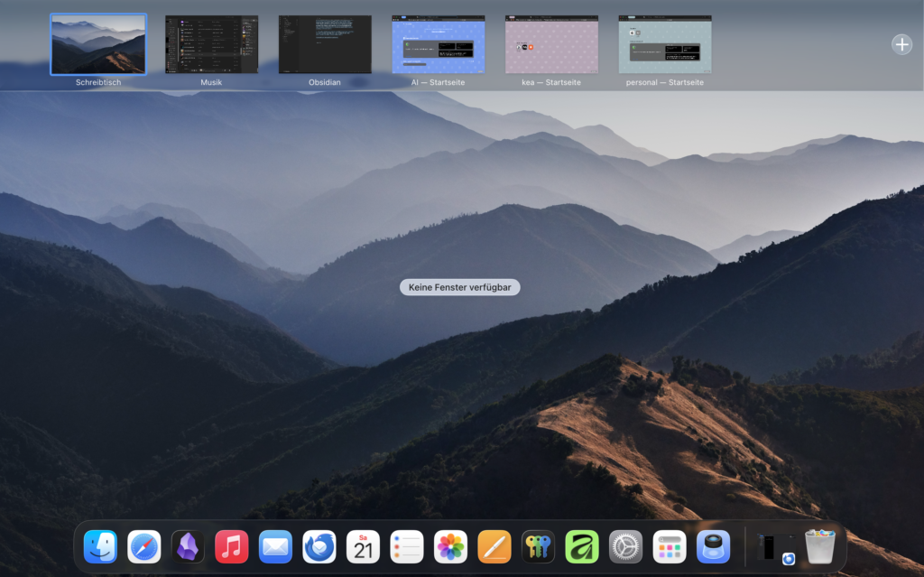Open the Trash in the Dock
Screen dimensions: 924x577
[820, 546]
